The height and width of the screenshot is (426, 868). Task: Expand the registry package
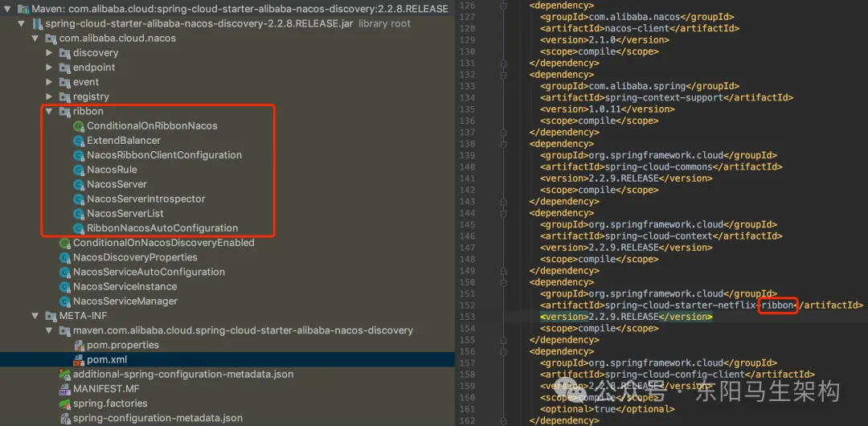[49, 96]
